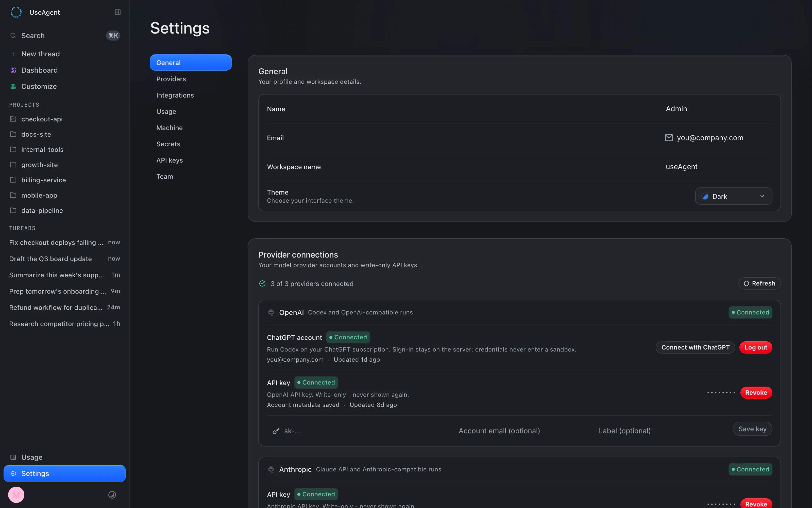Click the Customize icon in the sidebar

coord(13,86)
